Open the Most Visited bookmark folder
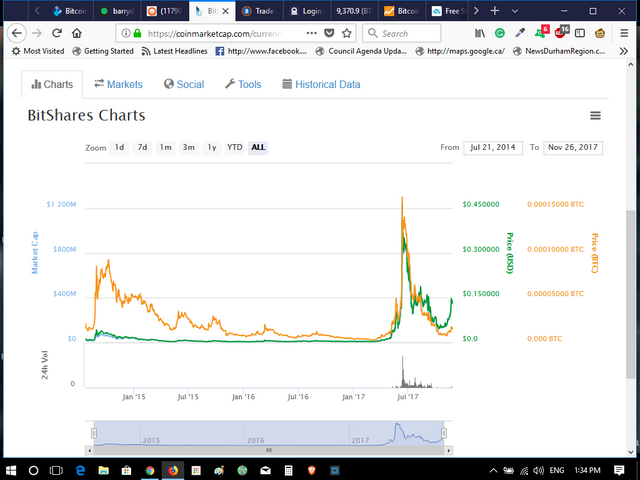Screen dimensions: 640x480 (x=38, y=51)
